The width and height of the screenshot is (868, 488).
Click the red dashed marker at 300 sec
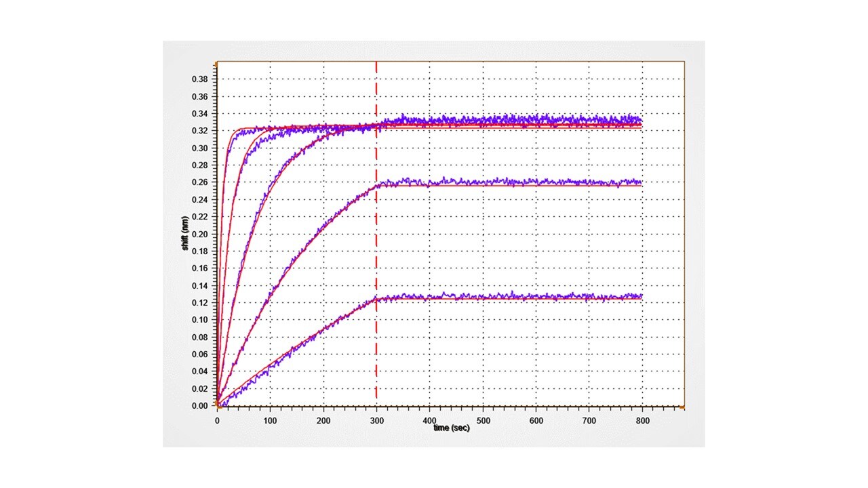pos(376,234)
